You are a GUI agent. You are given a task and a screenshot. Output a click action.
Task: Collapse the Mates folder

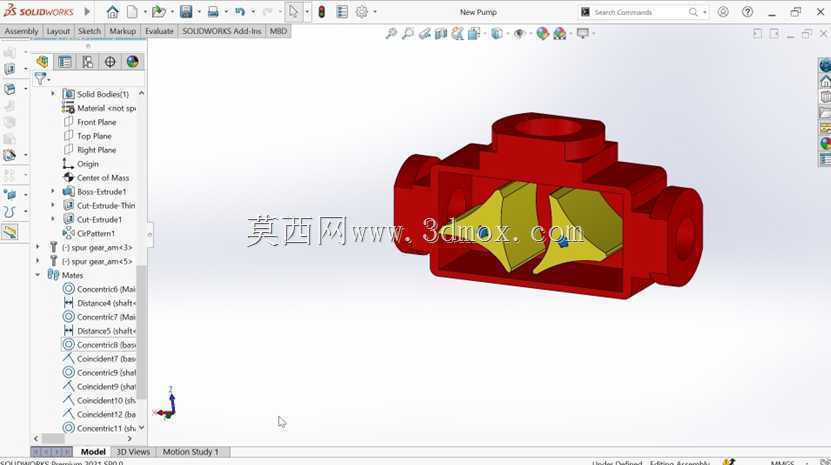click(x=38, y=275)
